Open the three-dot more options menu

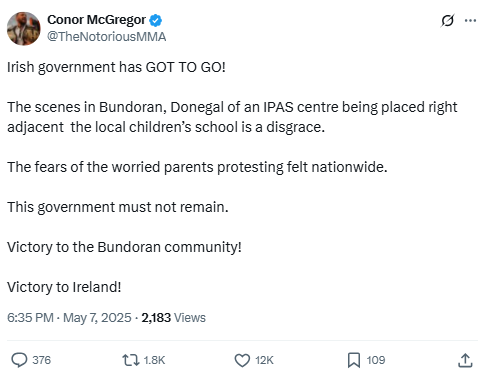click(x=470, y=21)
